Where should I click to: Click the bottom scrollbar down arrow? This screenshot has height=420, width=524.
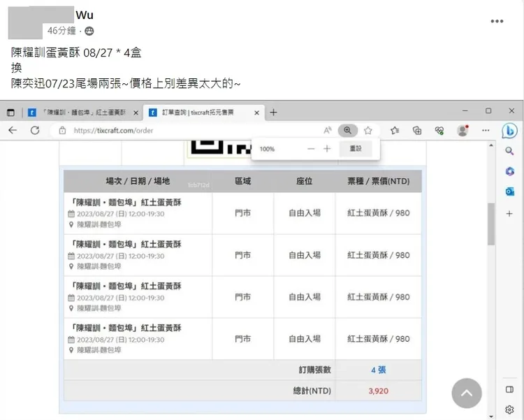coord(491,417)
